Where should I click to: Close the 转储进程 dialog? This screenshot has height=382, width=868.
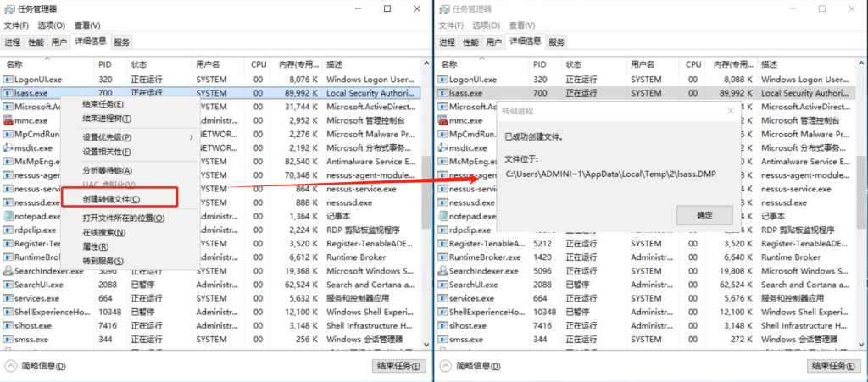(731, 111)
